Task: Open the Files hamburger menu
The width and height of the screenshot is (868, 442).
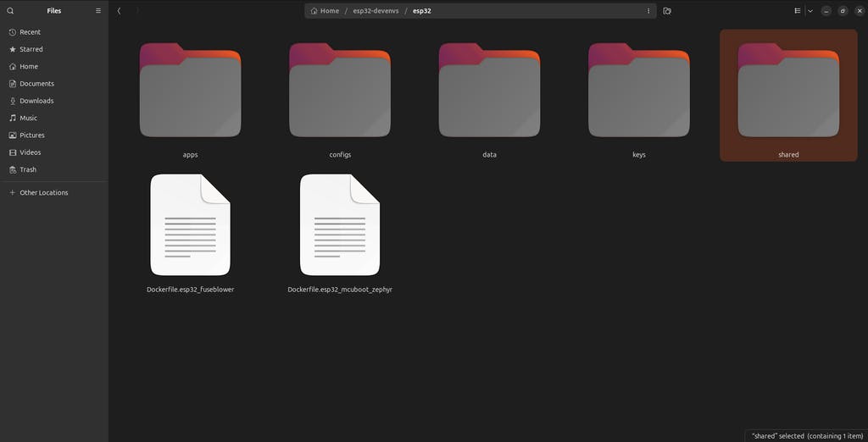Action: point(98,10)
